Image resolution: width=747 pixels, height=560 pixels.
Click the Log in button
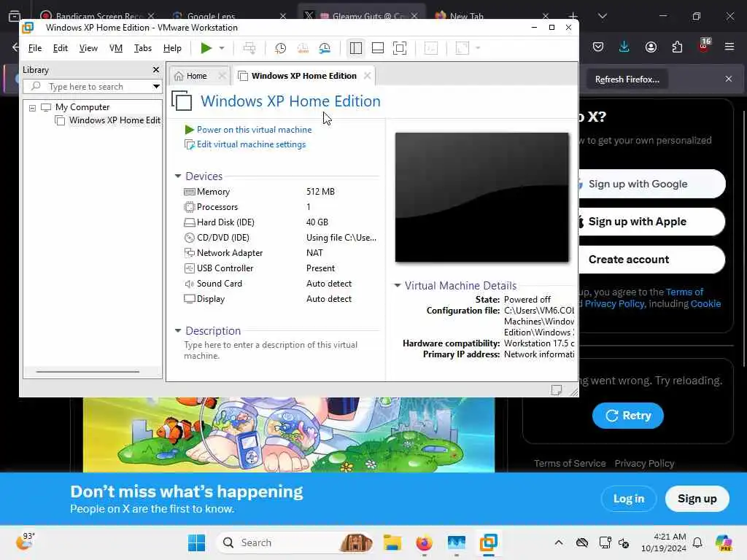628,499
